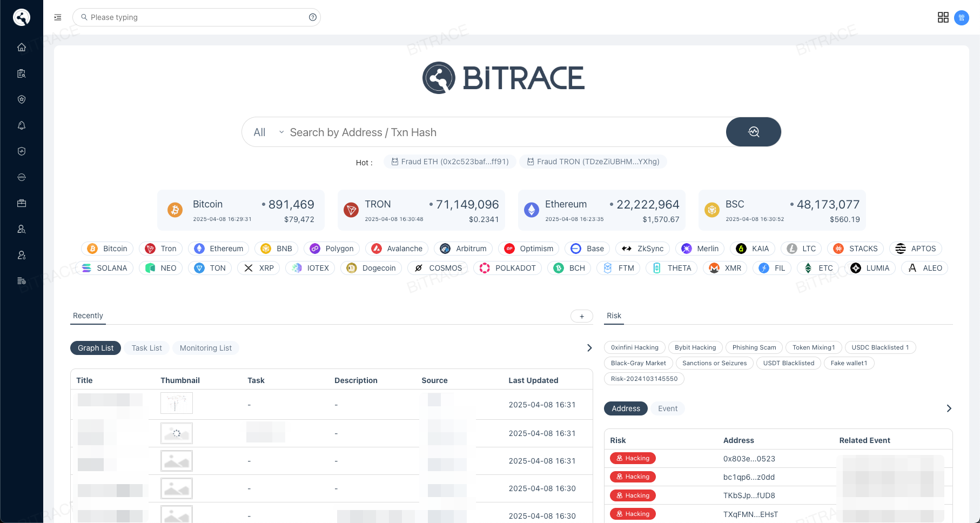Select the Avalanche chain chip
Screen dimensions: 980x523
397,249
